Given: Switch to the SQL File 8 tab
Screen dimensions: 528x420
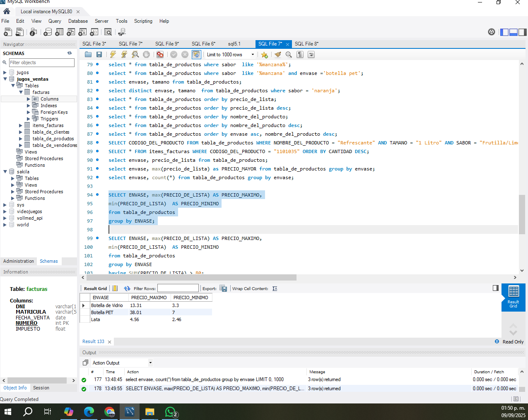Looking at the screenshot, I should [x=307, y=44].
